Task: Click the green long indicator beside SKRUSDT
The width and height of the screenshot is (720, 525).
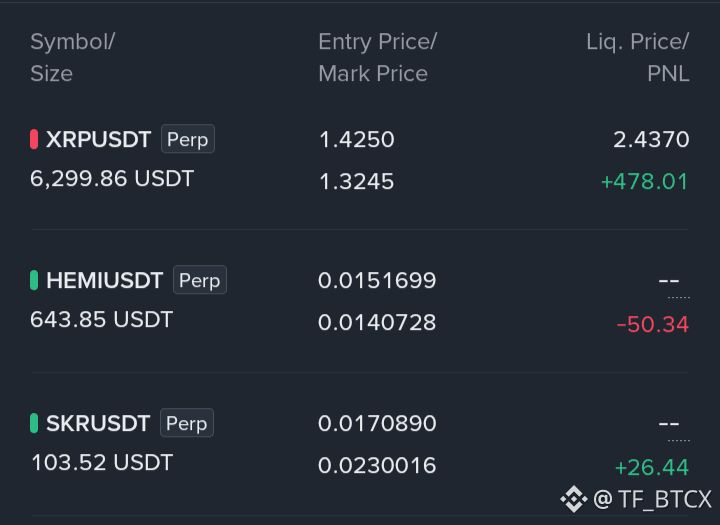Action: pos(34,423)
